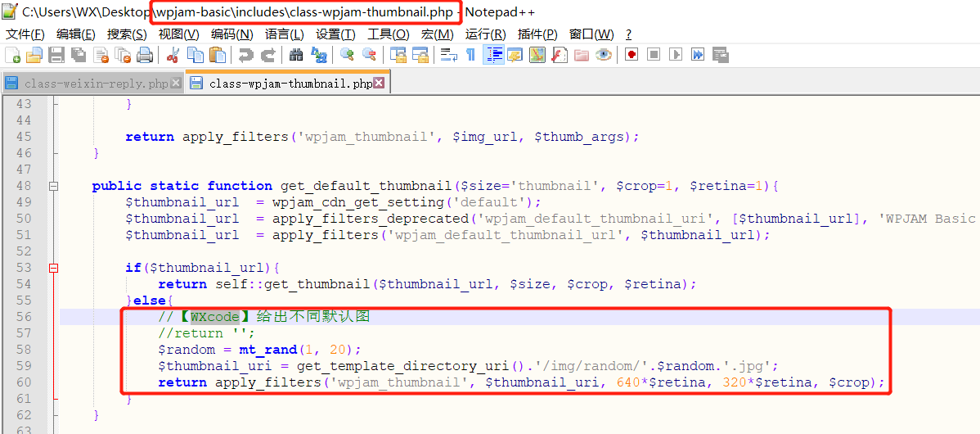Viewport: 980px width, 434px height.
Task: Click wpjam_cdn_get_setting in line 49
Action: pyautogui.click(x=358, y=202)
